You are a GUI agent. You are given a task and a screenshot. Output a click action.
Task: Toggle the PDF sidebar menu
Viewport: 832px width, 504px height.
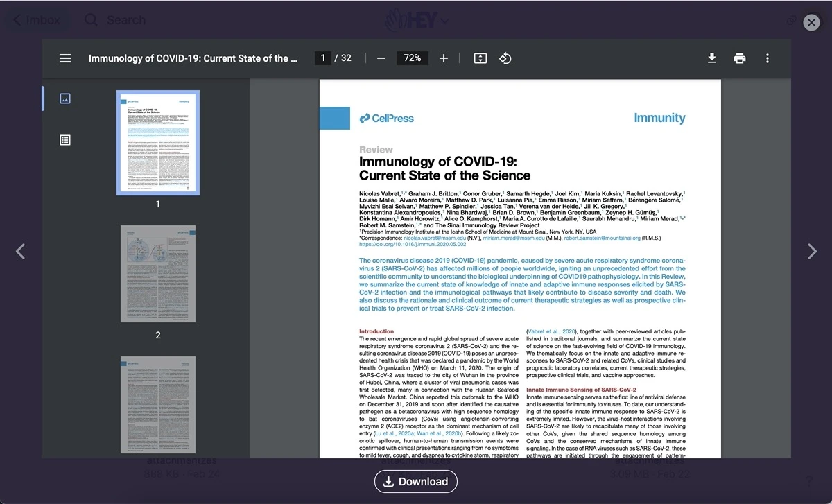[x=65, y=58]
